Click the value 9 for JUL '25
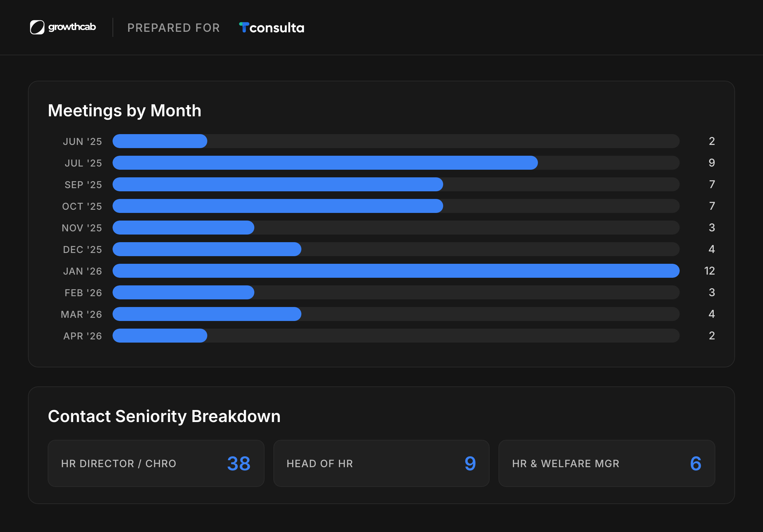Screen dimensions: 763x532 click(x=712, y=163)
